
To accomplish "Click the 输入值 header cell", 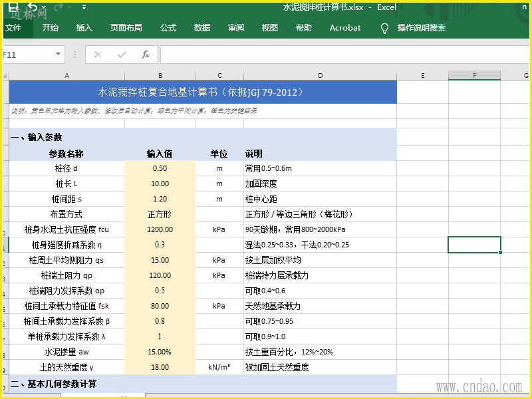I will [x=160, y=154].
